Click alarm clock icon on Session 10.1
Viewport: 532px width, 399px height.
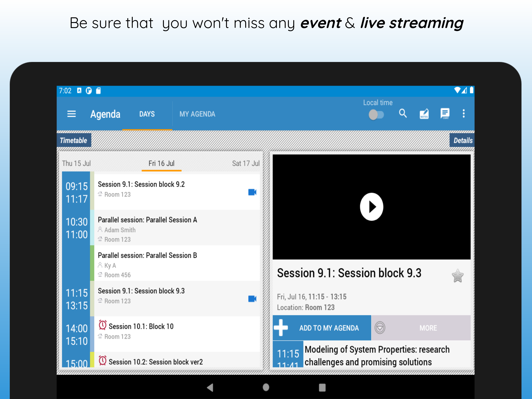103,325
